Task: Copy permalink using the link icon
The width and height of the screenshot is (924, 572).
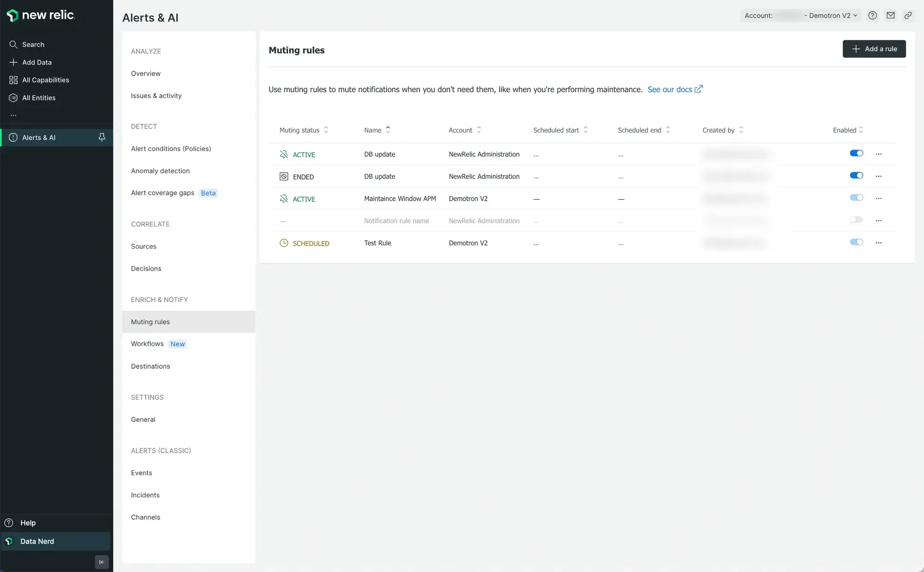Action: [908, 15]
